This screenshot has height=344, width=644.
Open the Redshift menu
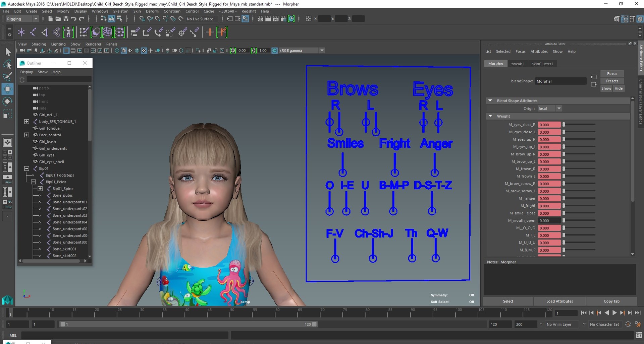click(249, 11)
